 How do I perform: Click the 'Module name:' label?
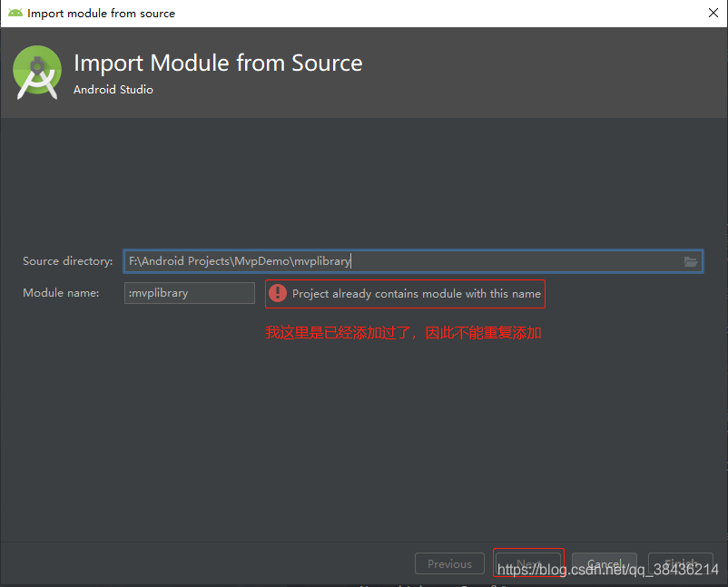point(61,293)
